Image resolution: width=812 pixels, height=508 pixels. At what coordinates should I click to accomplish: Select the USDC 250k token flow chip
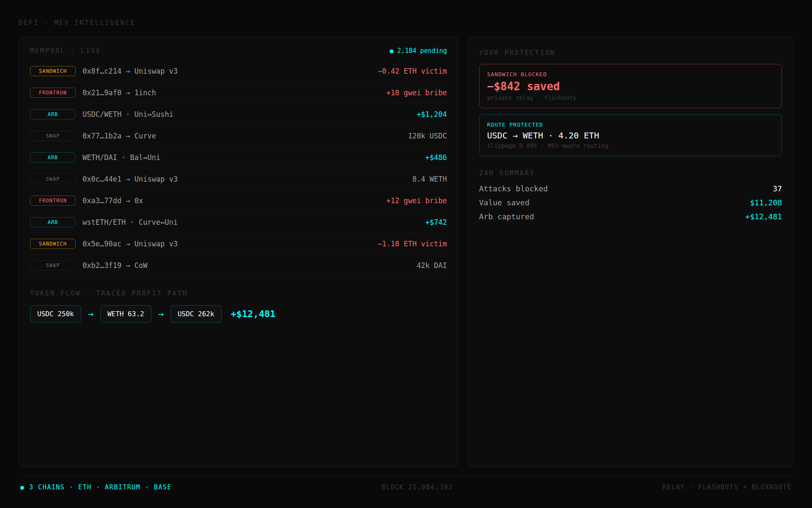coord(55,314)
